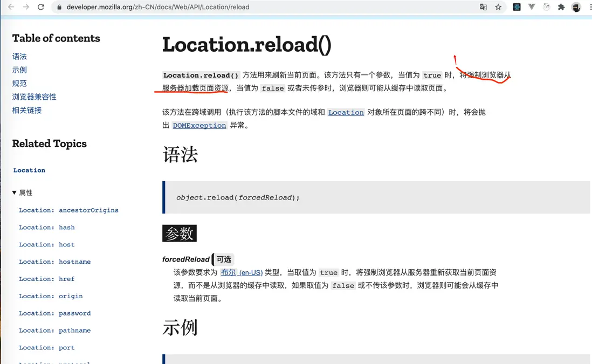Open Location: password link
The image size is (592, 364).
pos(55,313)
